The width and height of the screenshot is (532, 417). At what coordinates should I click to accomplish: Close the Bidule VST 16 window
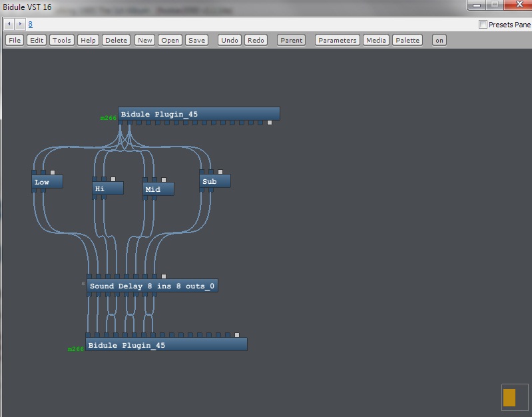coord(519,5)
